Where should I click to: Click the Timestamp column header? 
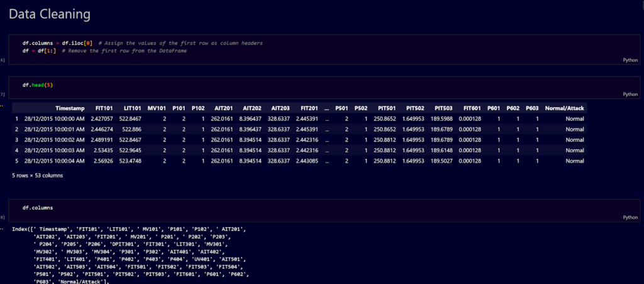tap(69, 108)
